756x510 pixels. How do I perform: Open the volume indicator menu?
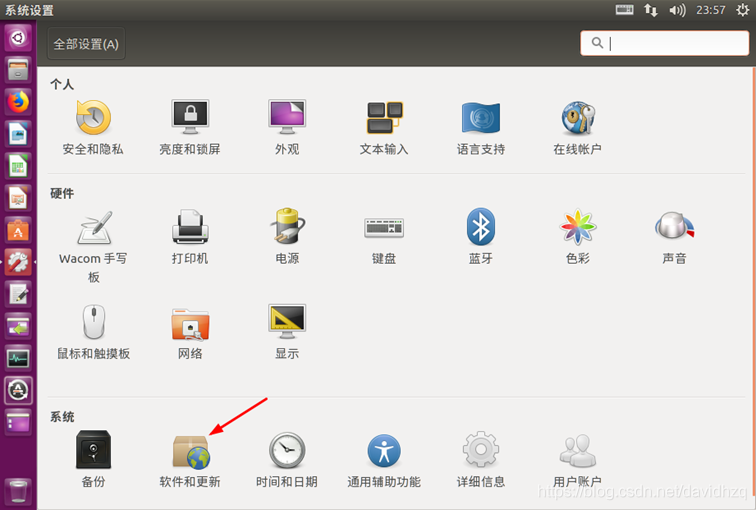point(677,10)
